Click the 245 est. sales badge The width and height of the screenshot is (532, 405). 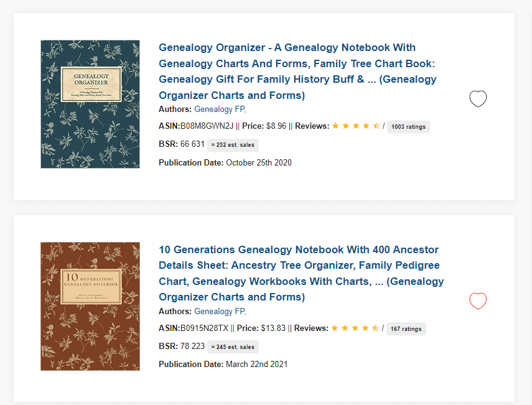click(233, 347)
